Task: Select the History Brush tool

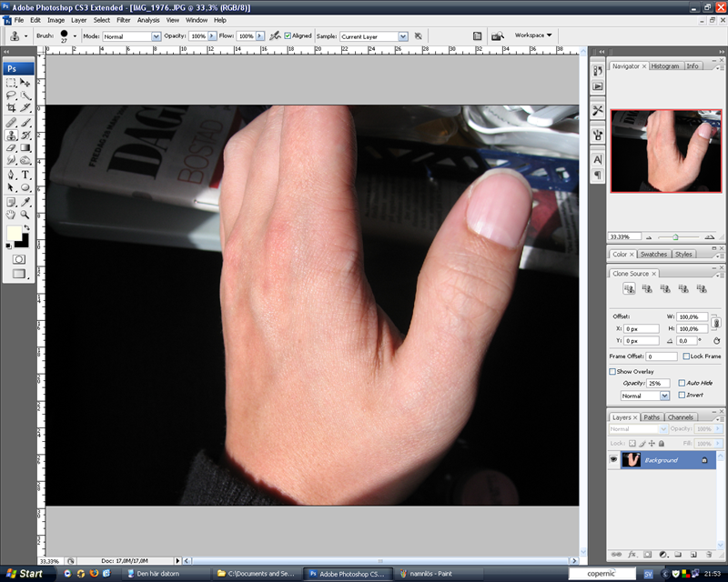Action: coord(25,135)
